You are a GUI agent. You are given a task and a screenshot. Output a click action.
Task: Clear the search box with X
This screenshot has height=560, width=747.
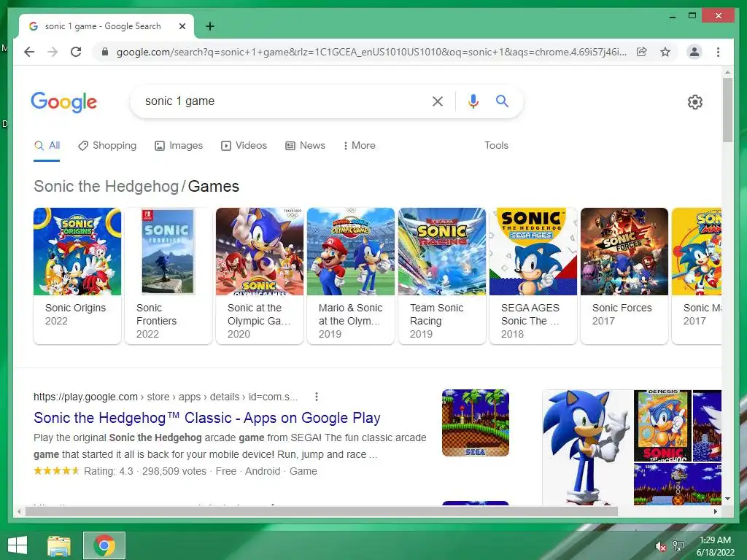(x=438, y=101)
